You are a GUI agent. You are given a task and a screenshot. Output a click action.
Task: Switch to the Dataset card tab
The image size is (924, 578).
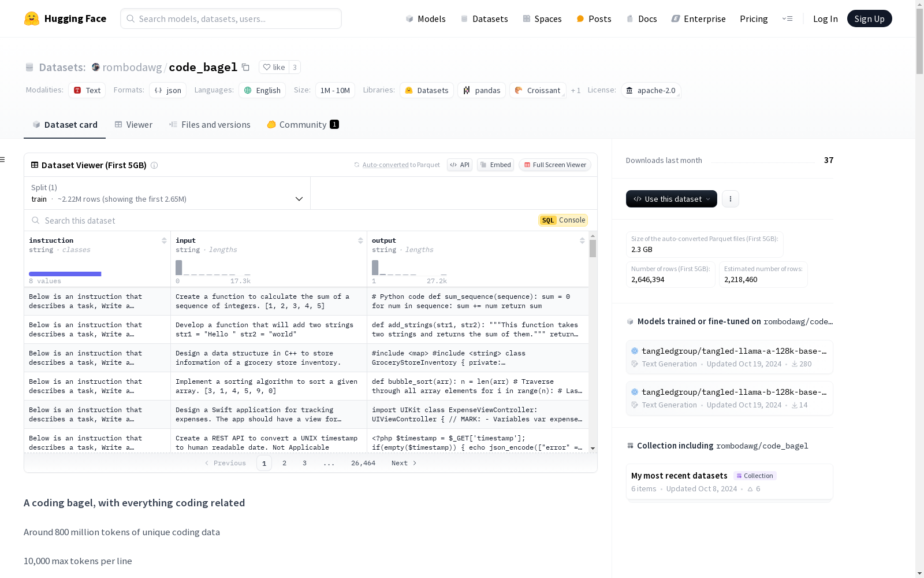[65, 125]
